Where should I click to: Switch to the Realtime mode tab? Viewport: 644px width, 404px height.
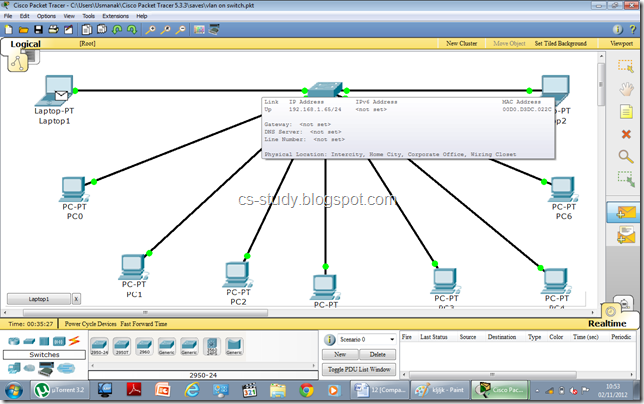tap(607, 324)
